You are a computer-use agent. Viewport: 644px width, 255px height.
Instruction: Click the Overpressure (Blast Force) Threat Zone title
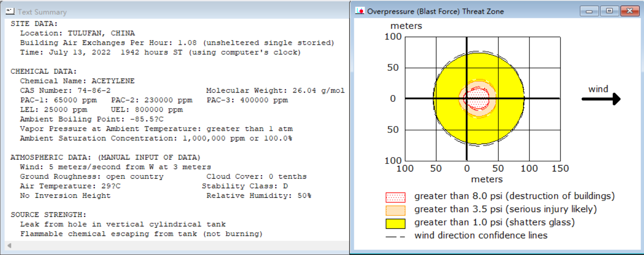click(x=435, y=12)
